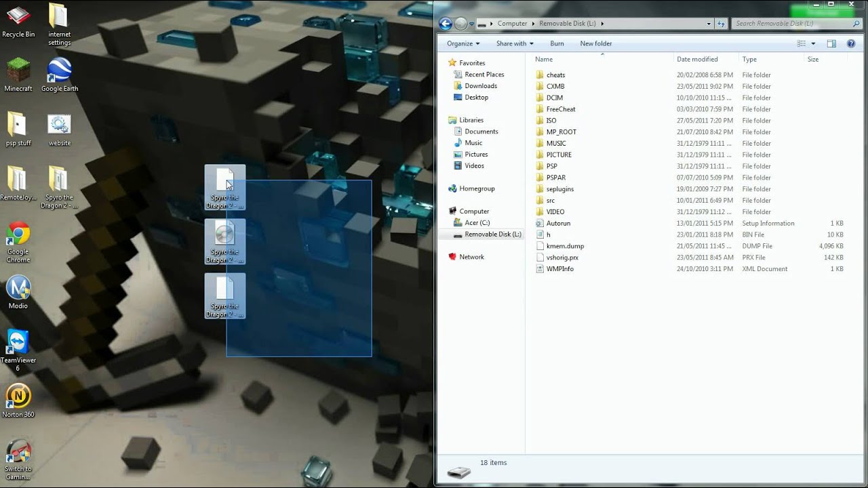The image size is (868, 488).
Task: Open Recent Places in navigation pane
Action: pyautogui.click(x=484, y=75)
